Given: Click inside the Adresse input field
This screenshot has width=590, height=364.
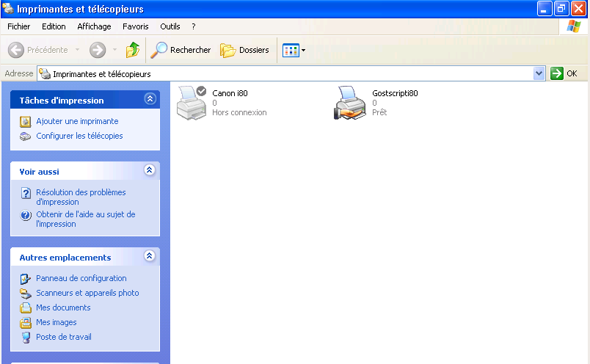Looking at the screenshot, I should 291,74.
